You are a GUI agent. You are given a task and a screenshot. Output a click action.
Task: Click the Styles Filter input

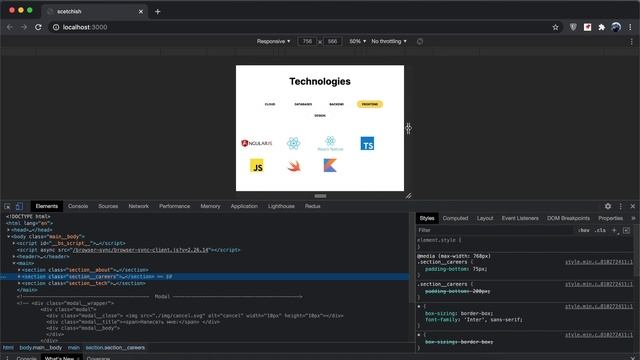click(495, 231)
